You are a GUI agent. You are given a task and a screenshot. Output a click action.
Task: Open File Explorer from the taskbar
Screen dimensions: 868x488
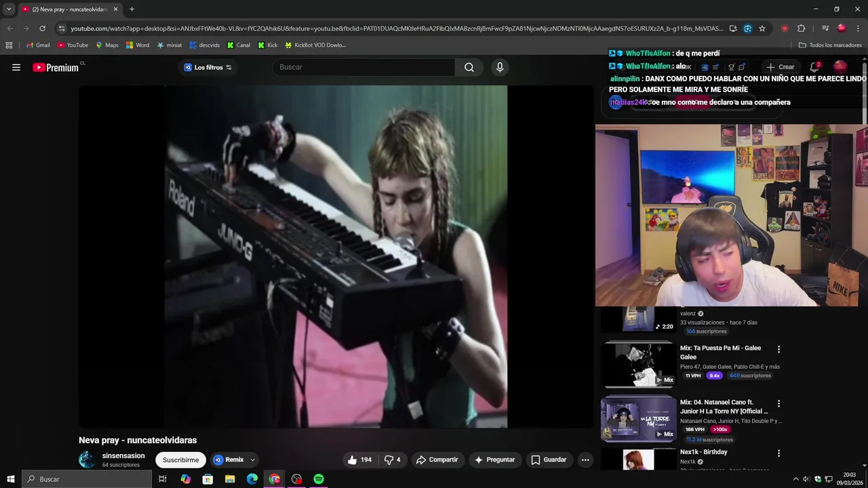click(x=230, y=479)
